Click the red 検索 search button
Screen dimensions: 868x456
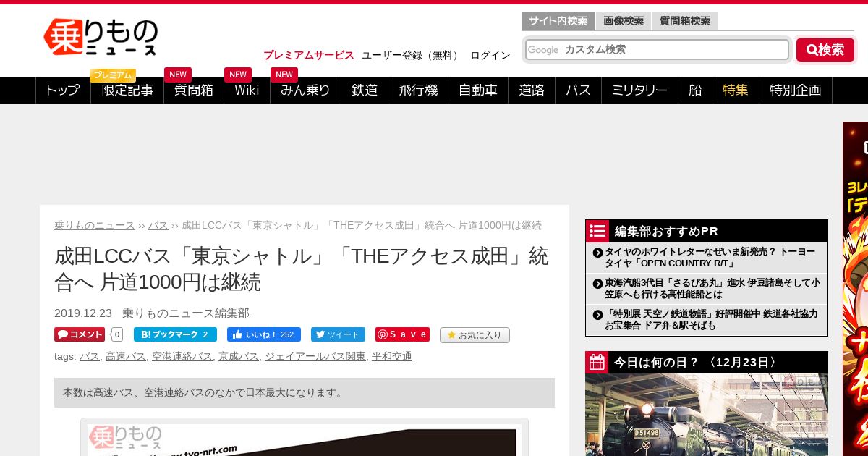tap(825, 50)
